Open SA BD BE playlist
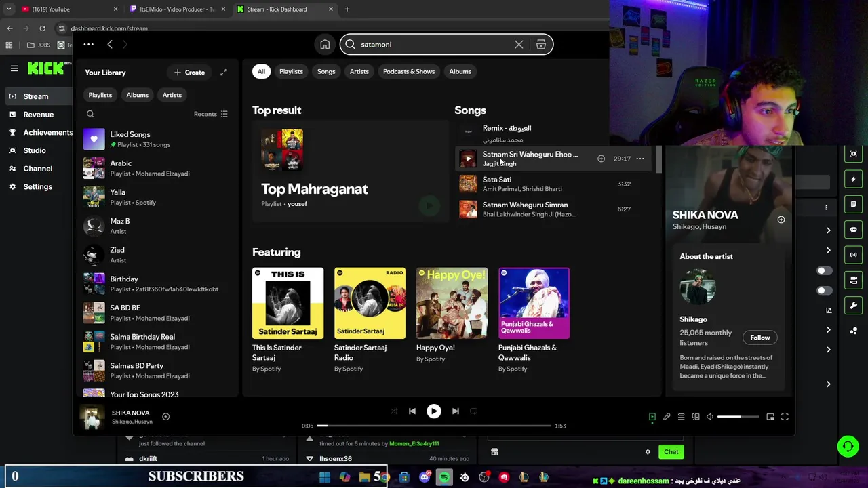This screenshot has width=868, height=488. pos(159,313)
